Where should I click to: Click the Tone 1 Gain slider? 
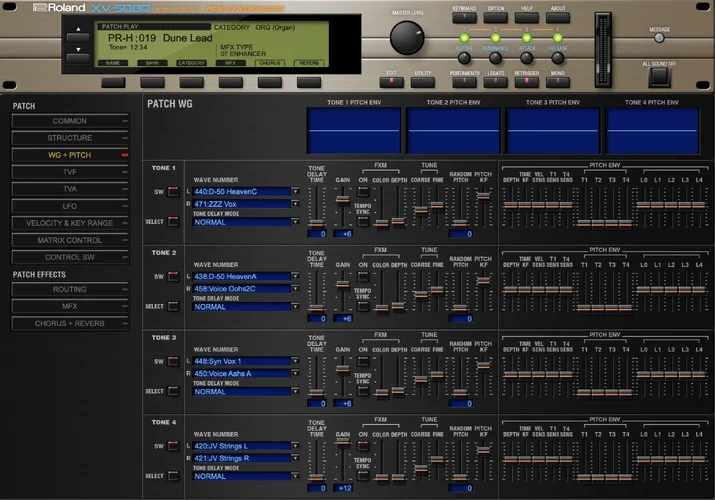pyautogui.click(x=344, y=200)
